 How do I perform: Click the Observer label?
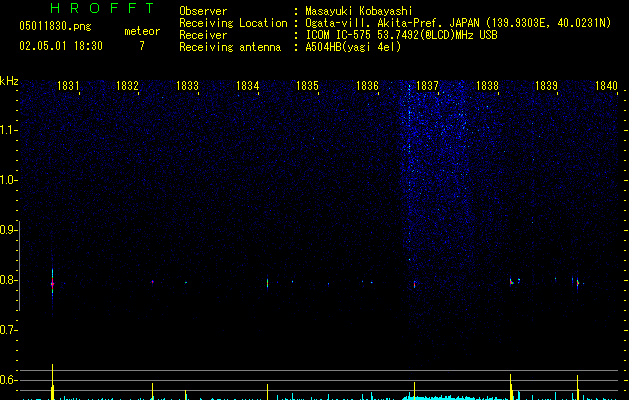point(203,11)
